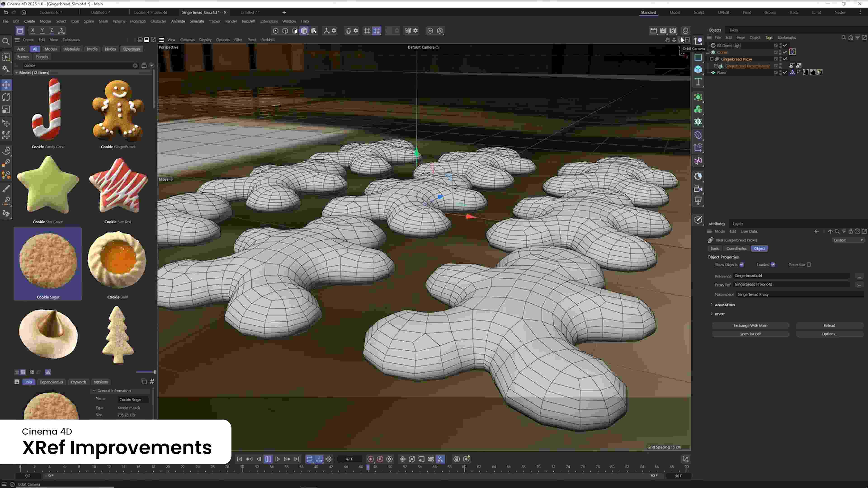
Task: Click the search icon in the Objects manager
Action: coord(844,37)
